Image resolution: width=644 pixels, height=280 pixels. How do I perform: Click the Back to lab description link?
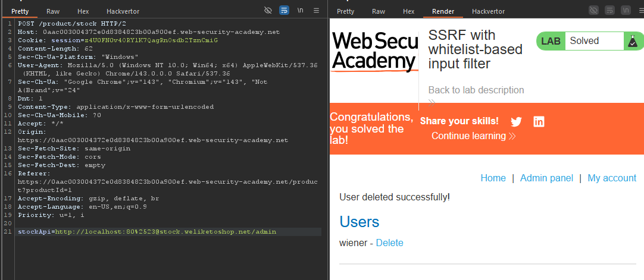476,90
